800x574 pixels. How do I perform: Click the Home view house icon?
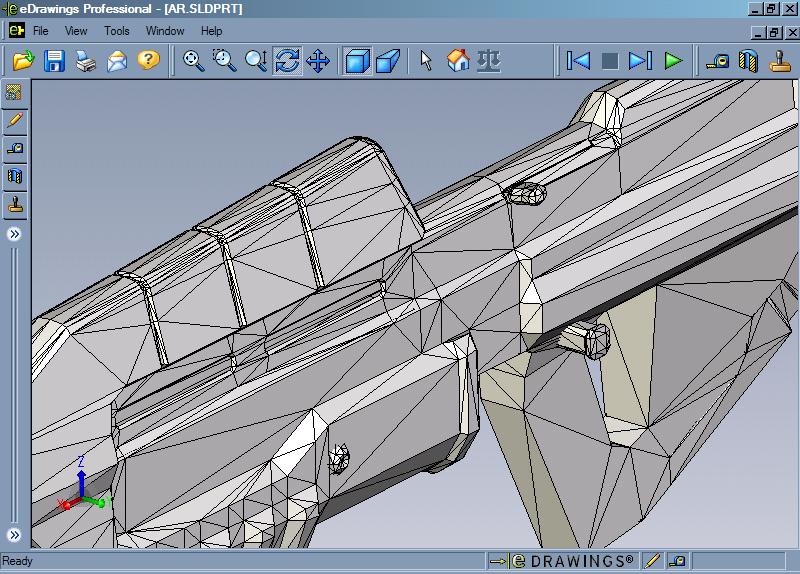click(458, 61)
